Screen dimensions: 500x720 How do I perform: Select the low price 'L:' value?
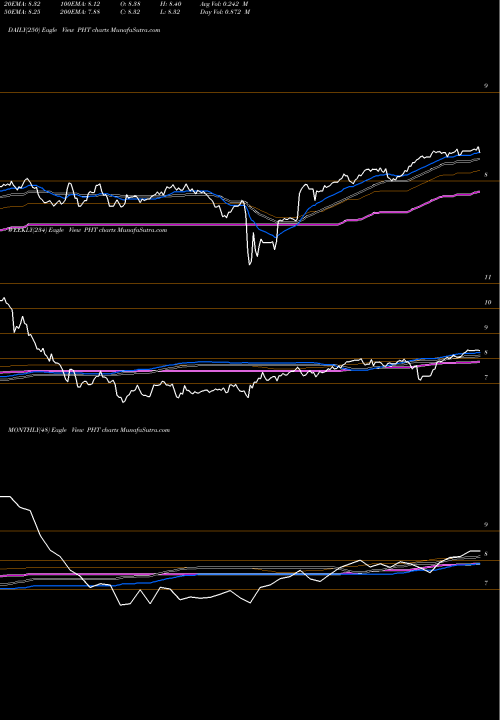170,12
